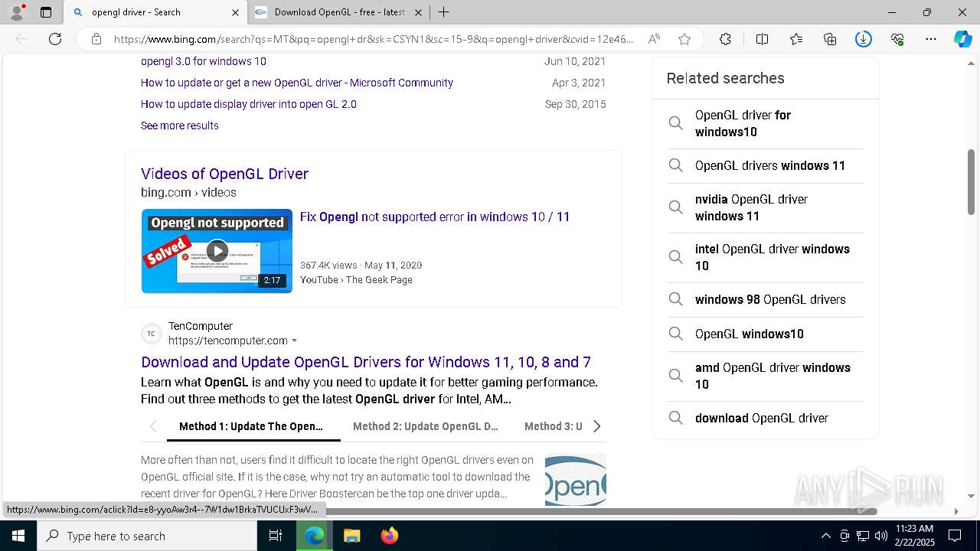
Task: Search 'download OpenGL driver' related search
Action: point(766,418)
